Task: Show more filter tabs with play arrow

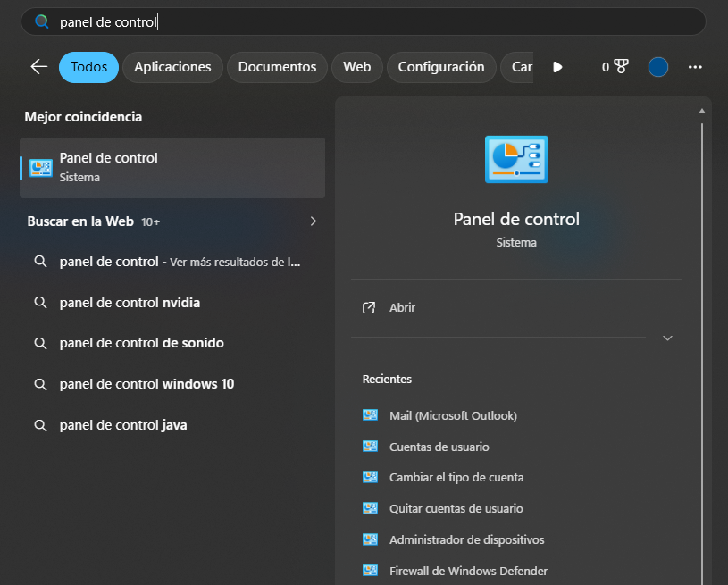Action: (x=557, y=67)
